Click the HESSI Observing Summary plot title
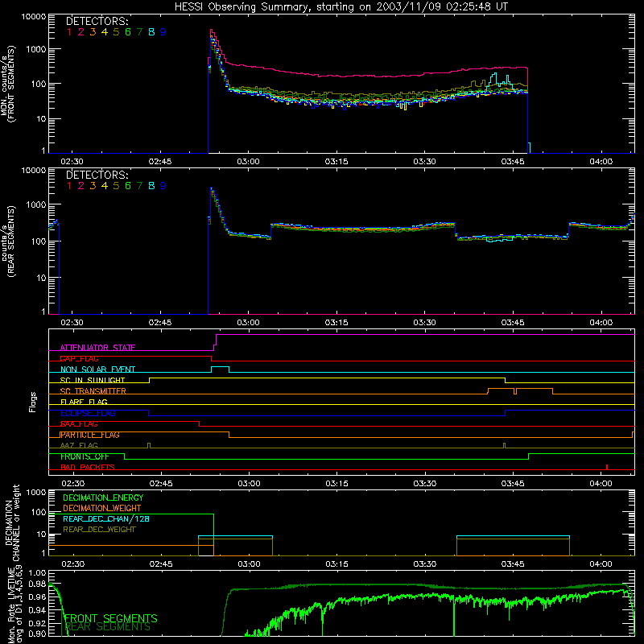Screen dimensions: 644x644 341,6
